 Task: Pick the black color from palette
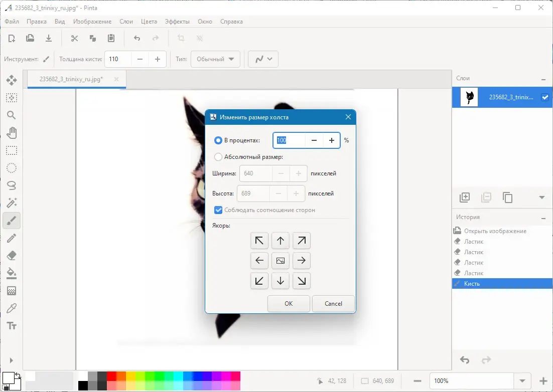click(83, 385)
